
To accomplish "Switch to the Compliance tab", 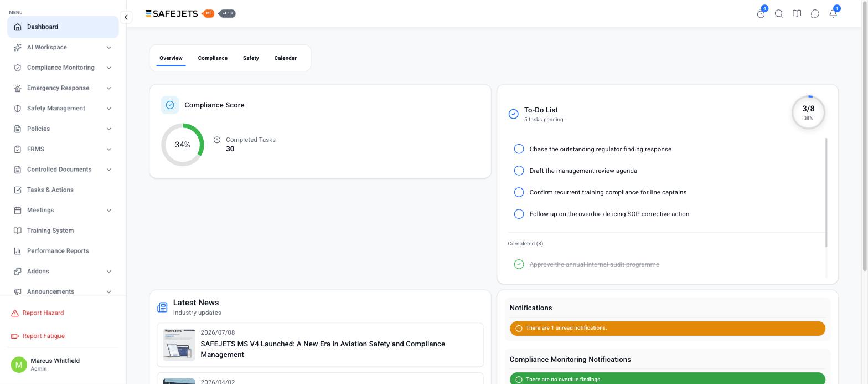I will coord(213,58).
